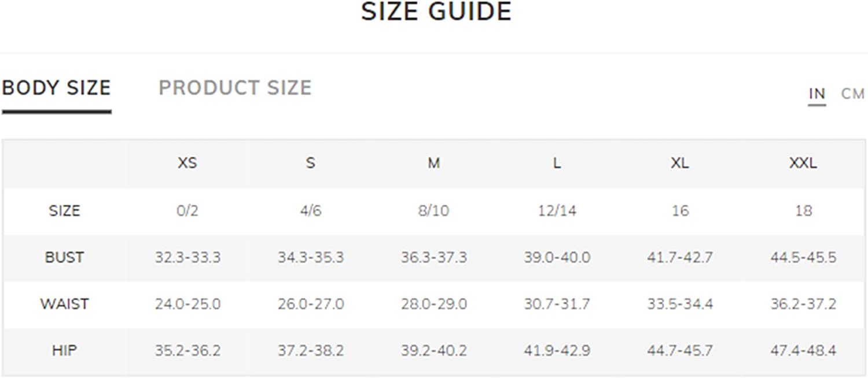The height and width of the screenshot is (378, 868).
Task: Select the S waist value 26.0-27.0
Action: 311,304
